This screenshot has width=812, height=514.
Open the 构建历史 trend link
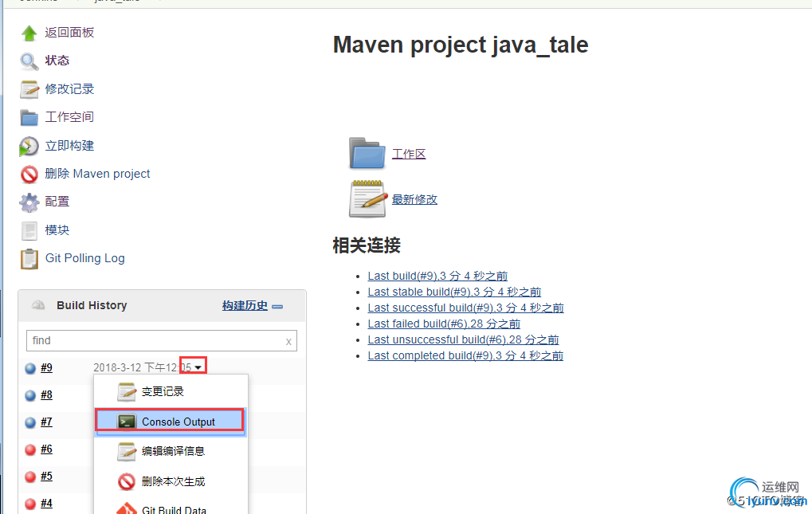tap(245, 306)
